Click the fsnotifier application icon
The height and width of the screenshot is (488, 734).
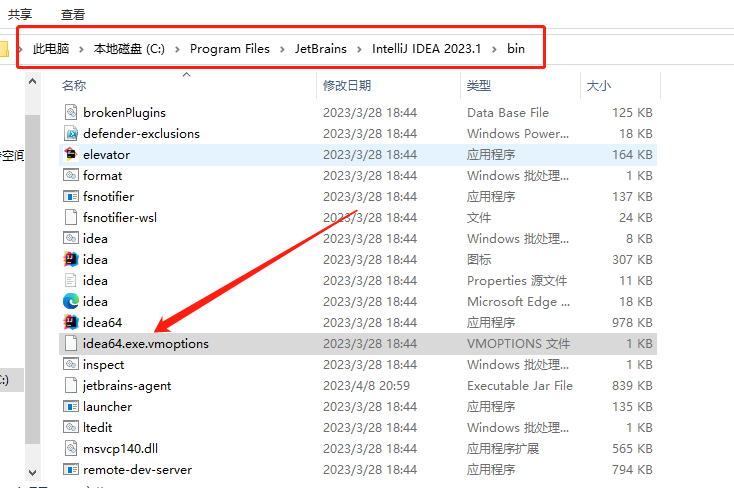click(x=71, y=197)
